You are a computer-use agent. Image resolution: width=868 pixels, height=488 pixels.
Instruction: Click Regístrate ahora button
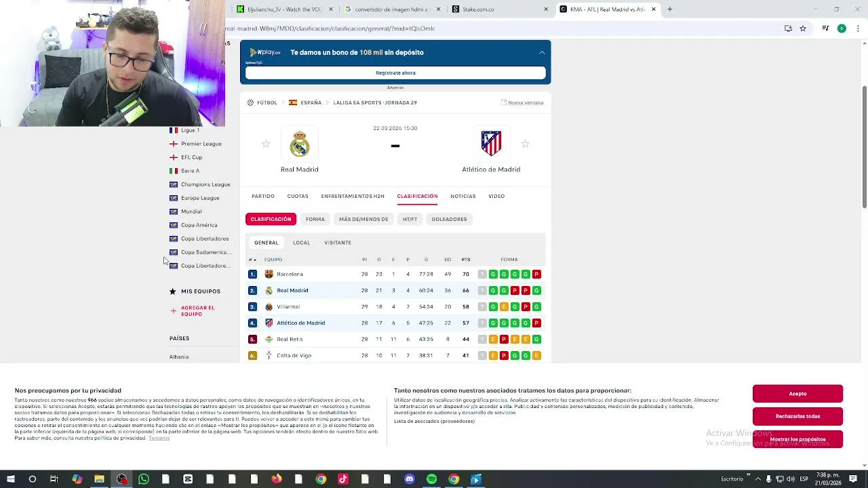pos(395,73)
